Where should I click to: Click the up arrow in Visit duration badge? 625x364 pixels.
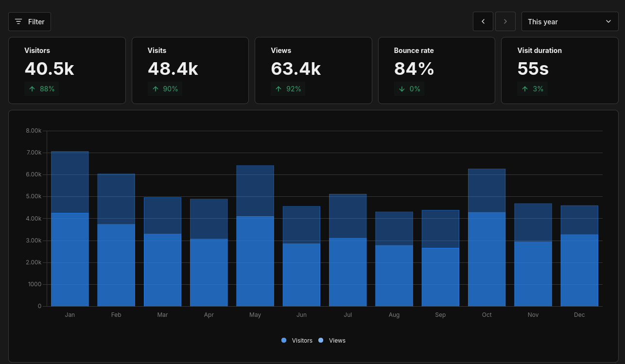click(525, 89)
